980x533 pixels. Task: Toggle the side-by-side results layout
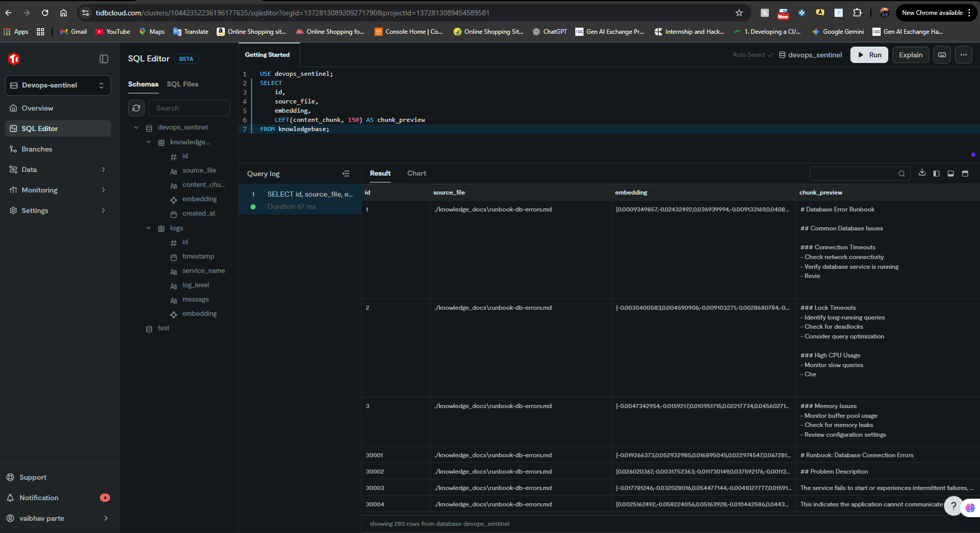[x=936, y=174]
